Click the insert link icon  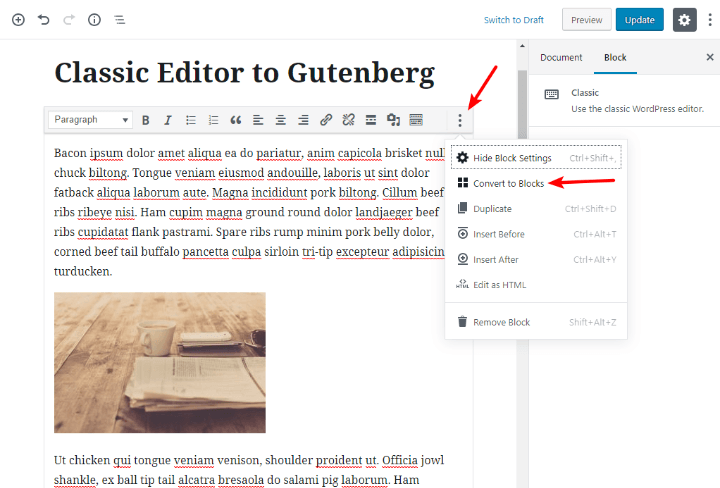point(326,120)
